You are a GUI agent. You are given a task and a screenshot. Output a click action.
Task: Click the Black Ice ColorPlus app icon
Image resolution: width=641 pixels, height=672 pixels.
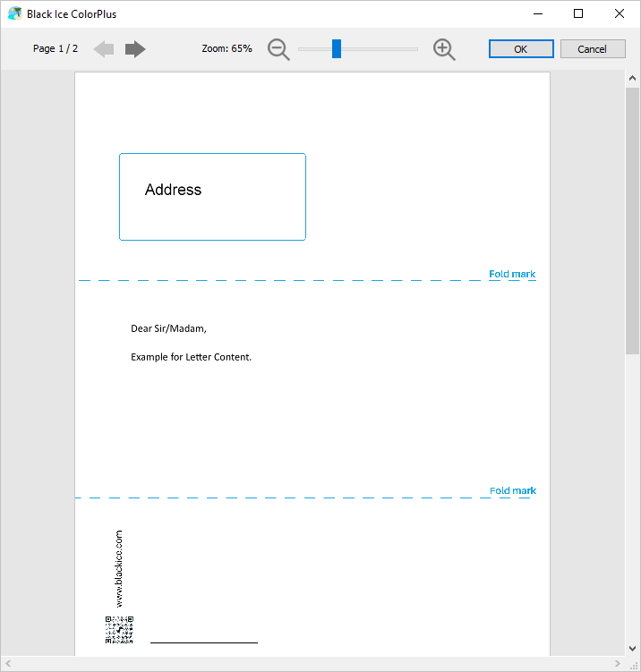point(14,13)
